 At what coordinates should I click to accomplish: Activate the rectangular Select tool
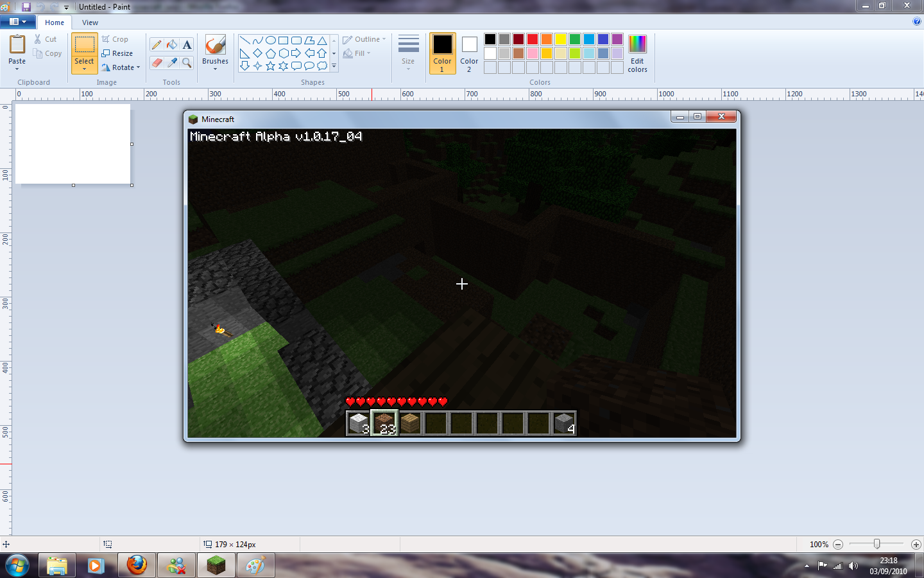click(84, 45)
